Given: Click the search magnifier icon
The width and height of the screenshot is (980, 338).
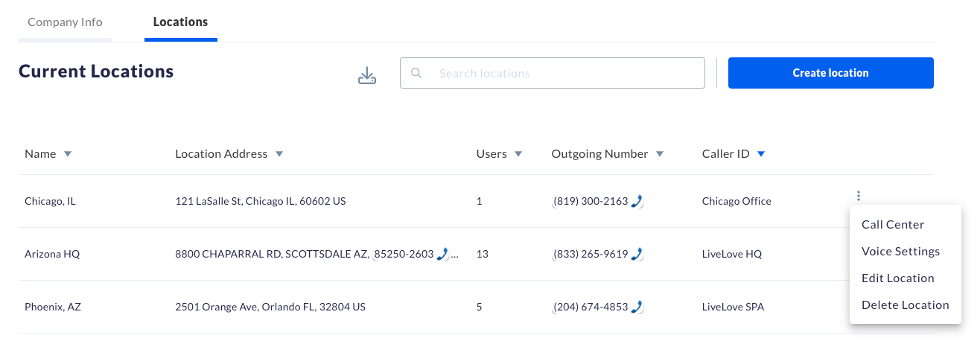Looking at the screenshot, I should (417, 73).
